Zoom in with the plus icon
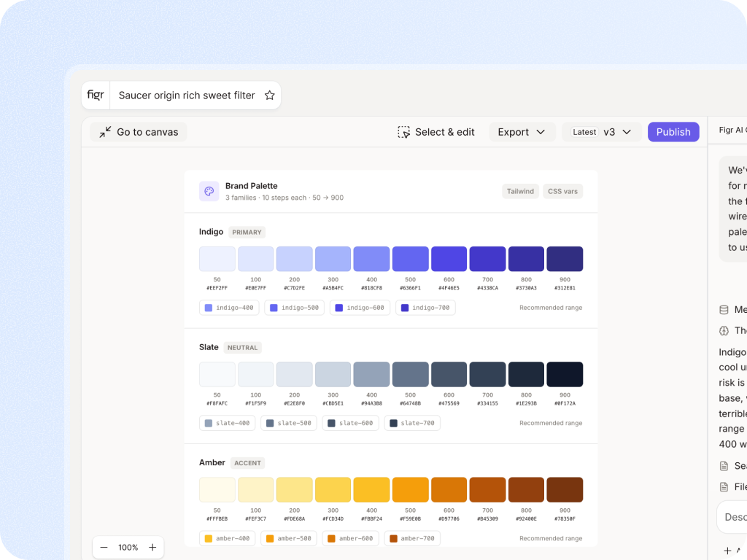The height and width of the screenshot is (560, 747). pos(152,547)
